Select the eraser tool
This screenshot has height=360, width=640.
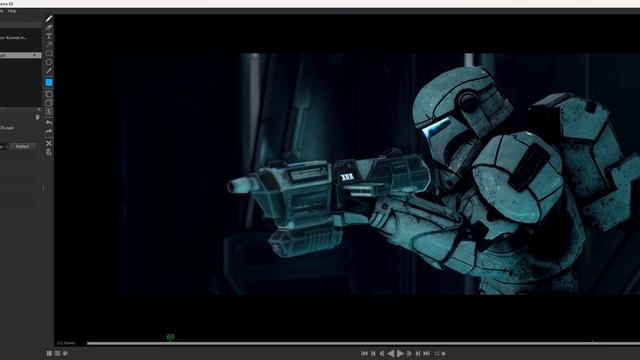coord(49,27)
